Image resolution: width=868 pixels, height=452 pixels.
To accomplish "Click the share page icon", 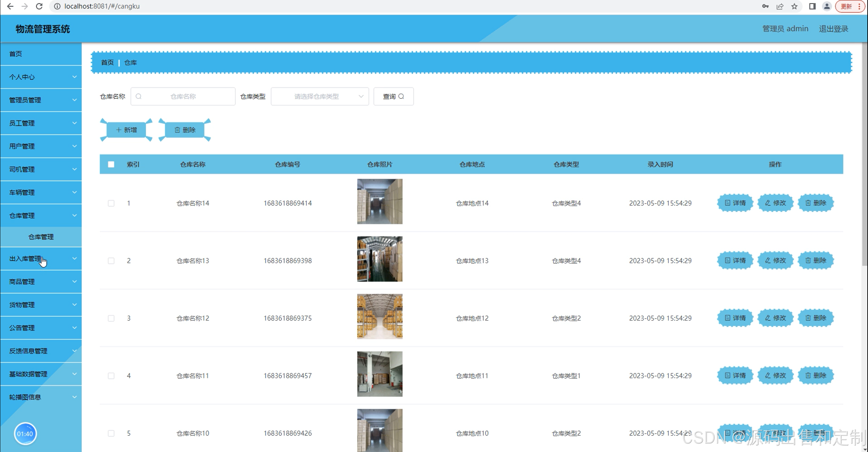I will (x=780, y=6).
